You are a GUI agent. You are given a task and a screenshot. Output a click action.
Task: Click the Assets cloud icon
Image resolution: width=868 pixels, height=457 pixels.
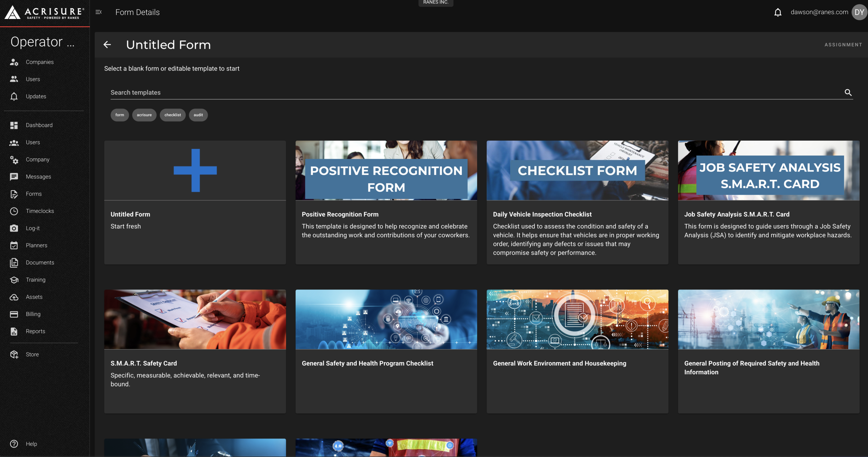click(14, 297)
